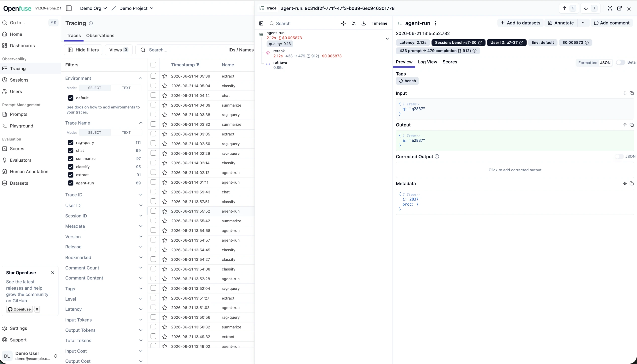This screenshot has width=637, height=364.
Task: Click to add corrected output box
Action: [x=515, y=170]
